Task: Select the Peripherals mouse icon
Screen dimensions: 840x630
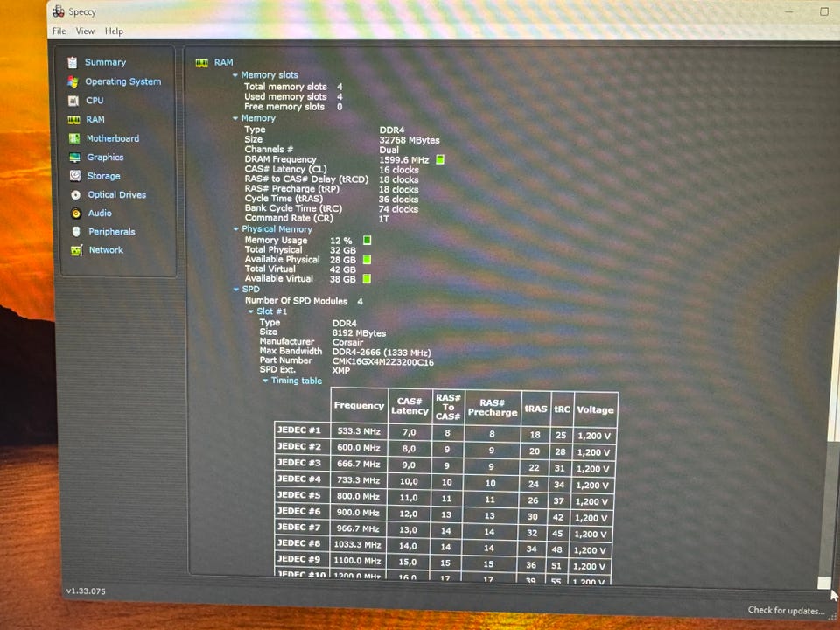Action: coord(77,231)
